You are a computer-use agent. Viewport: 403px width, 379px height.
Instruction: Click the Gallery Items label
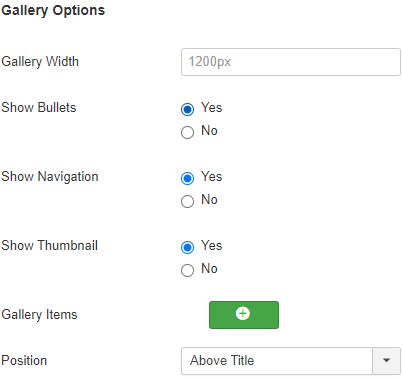(39, 315)
